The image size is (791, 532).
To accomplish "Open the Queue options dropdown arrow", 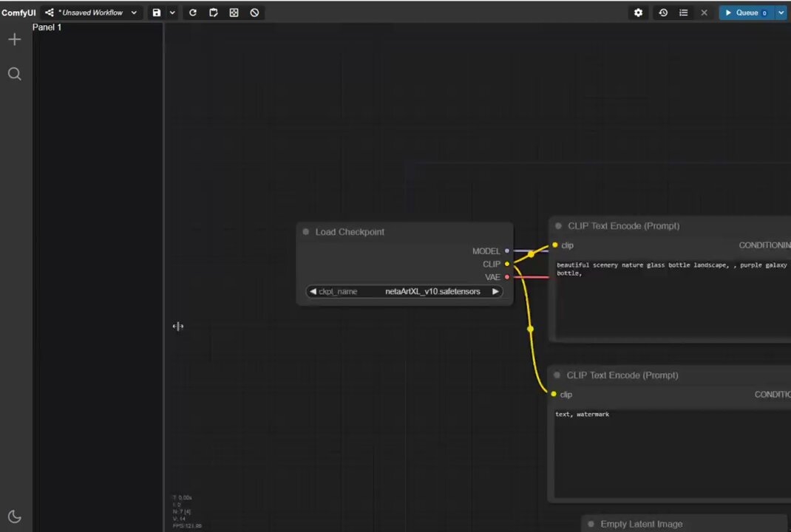I will tap(781, 13).
